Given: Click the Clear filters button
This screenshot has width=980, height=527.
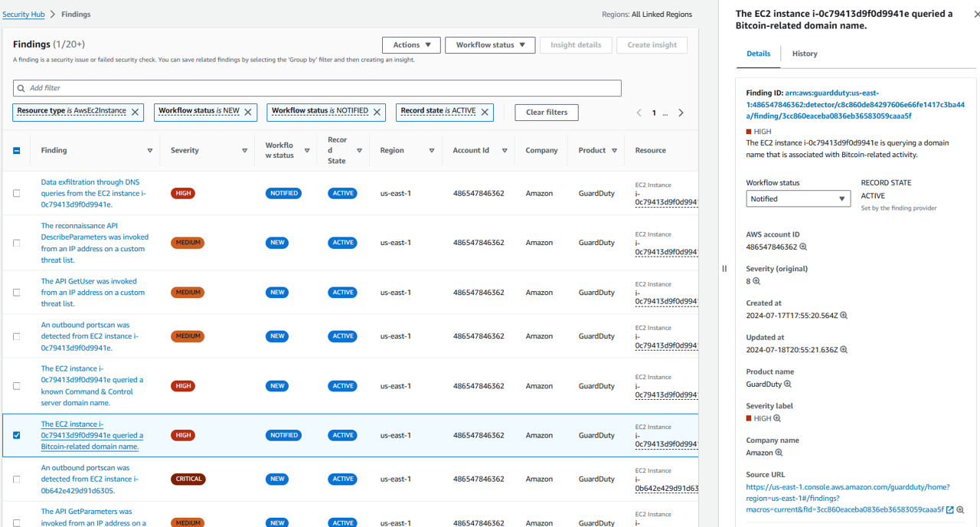Looking at the screenshot, I should (547, 113).
